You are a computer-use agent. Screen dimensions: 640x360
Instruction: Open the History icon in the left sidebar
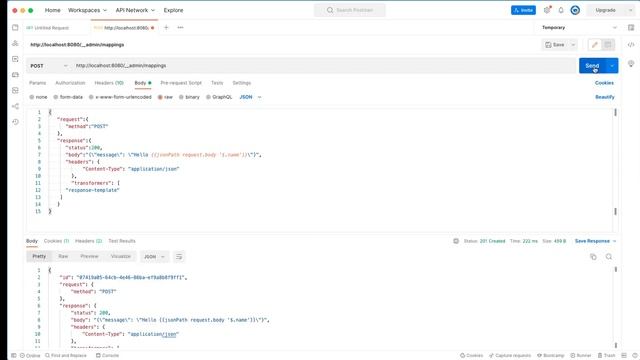point(15,122)
